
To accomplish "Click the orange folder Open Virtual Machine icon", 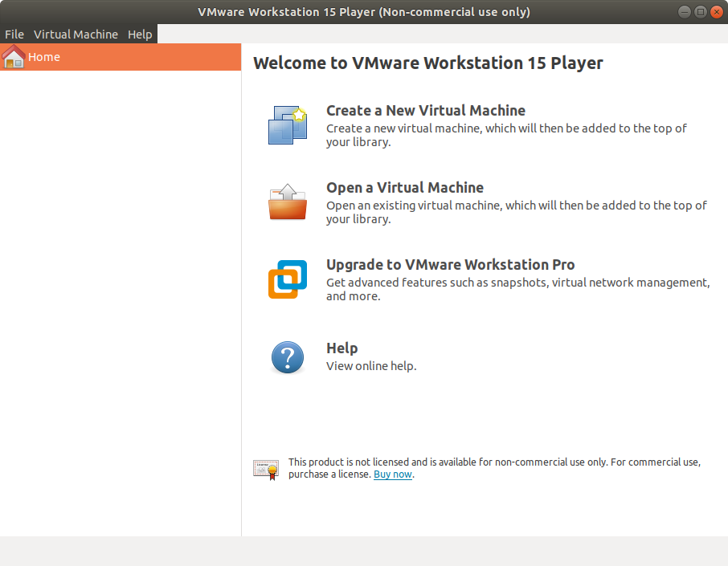I will coord(287,202).
